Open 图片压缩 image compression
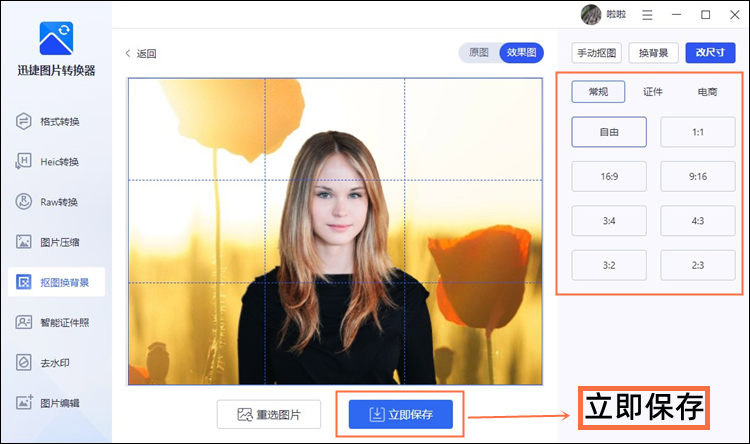The image size is (750, 444). tap(48, 242)
